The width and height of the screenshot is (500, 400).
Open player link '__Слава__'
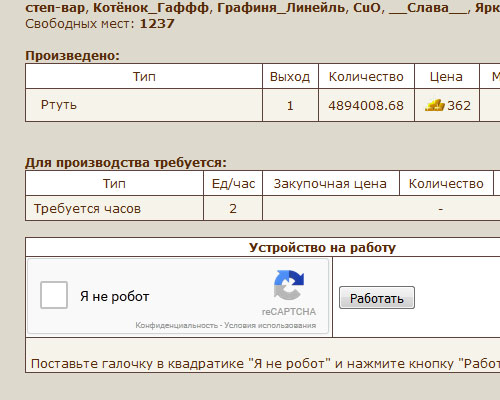tap(428, 7)
